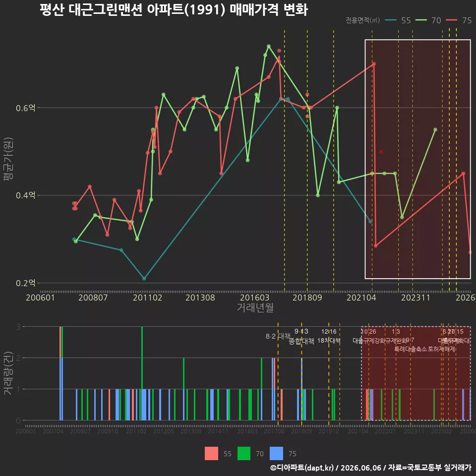Click the 12·16 18차대책 annotation label

pos(329,336)
